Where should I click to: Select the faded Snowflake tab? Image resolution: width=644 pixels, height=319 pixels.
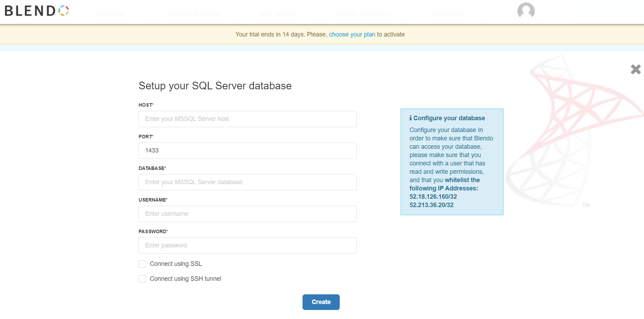pos(446,14)
